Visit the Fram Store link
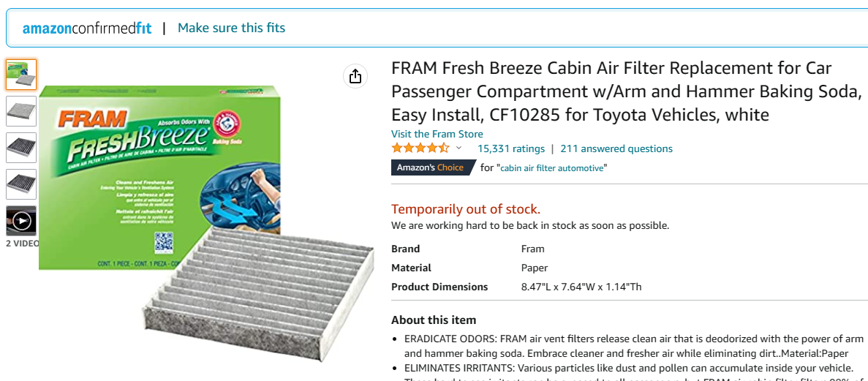The image size is (868, 381). tap(437, 134)
